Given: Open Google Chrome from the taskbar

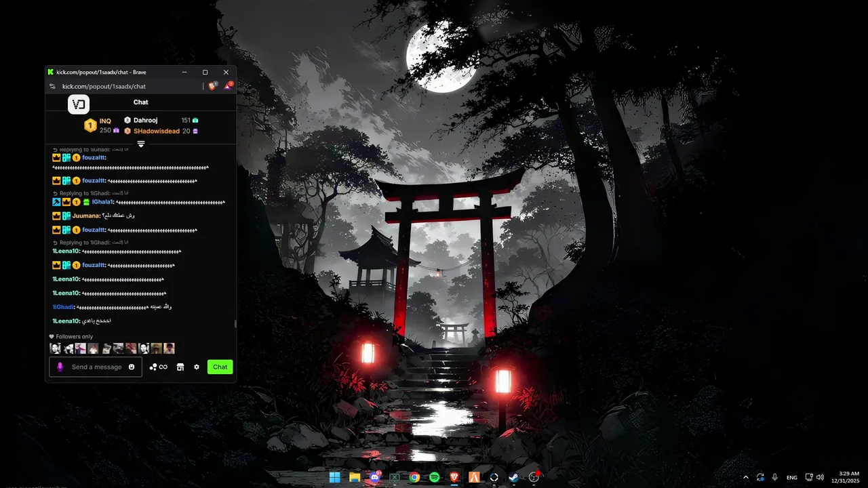Looking at the screenshot, I should (414, 477).
